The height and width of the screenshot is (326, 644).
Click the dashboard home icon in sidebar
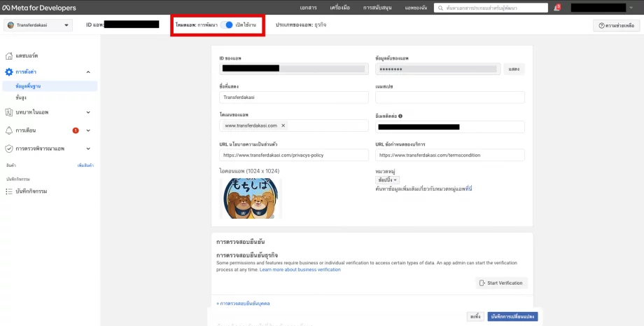pos(9,56)
